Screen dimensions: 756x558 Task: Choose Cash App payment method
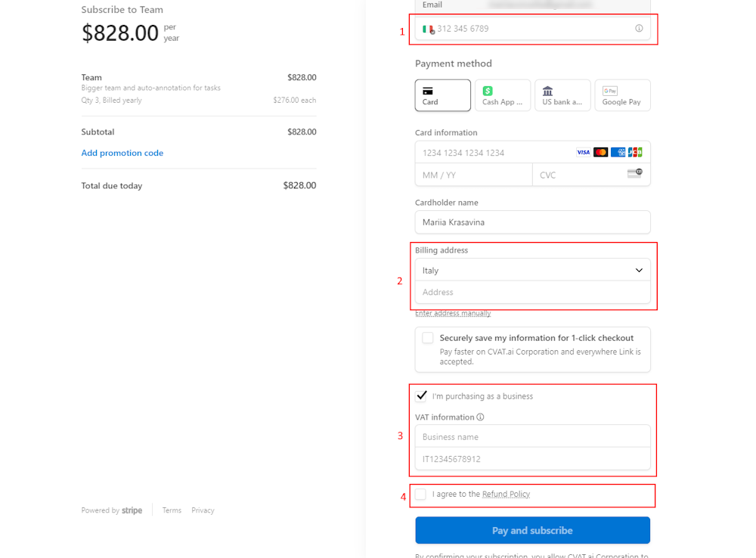point(502,95)
